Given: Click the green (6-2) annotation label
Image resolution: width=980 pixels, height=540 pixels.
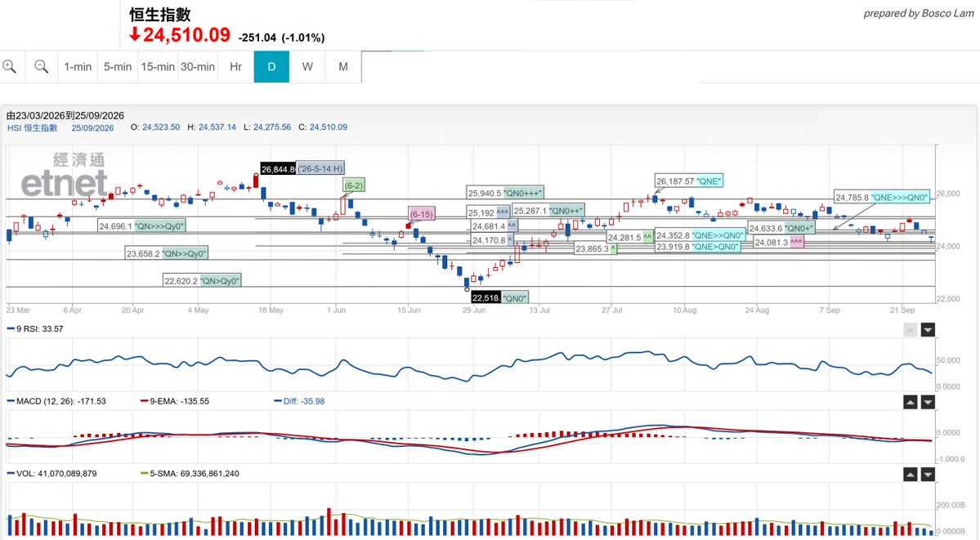Looking at the screenshot, I should 354,185.
